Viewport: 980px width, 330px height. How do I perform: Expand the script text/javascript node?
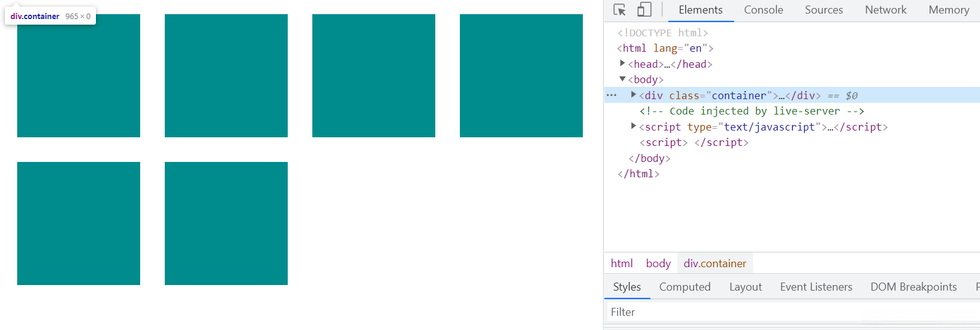(634, 126)
